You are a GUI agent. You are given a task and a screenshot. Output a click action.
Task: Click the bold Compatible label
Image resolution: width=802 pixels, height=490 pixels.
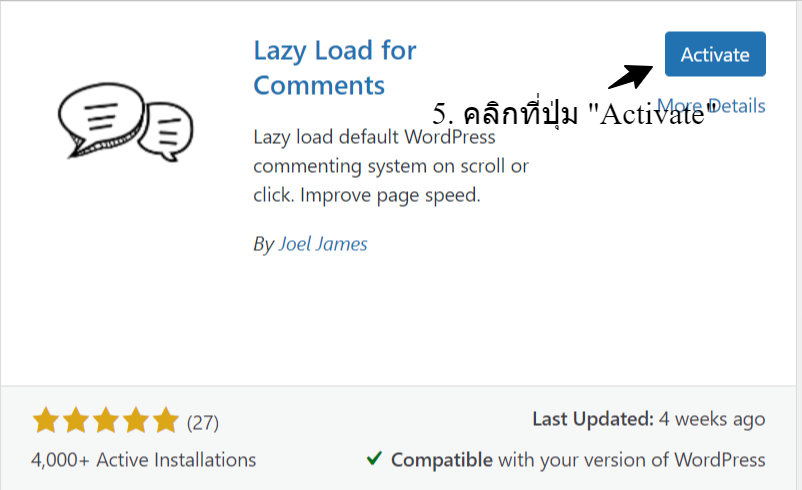click(442, 460)
